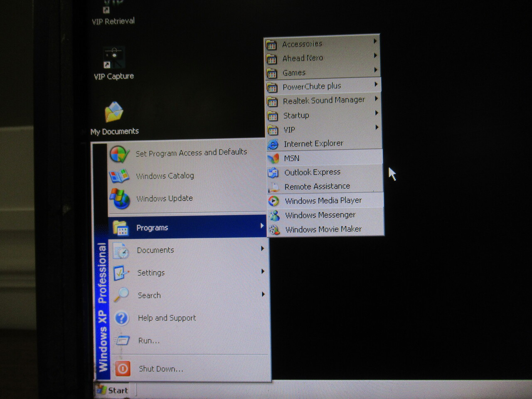This screenshot has width=532, height=399.
Task: Click the Windows Catalog icon
Action: point(119,176)
